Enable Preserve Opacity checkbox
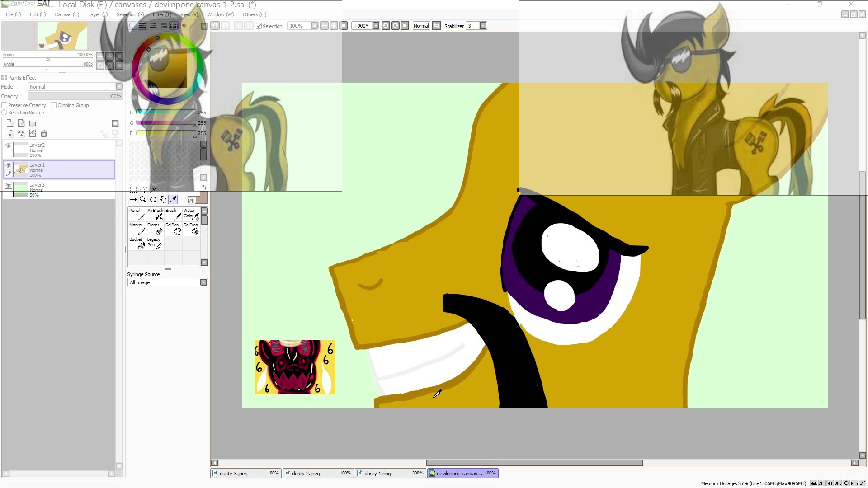 click(5, 105)
